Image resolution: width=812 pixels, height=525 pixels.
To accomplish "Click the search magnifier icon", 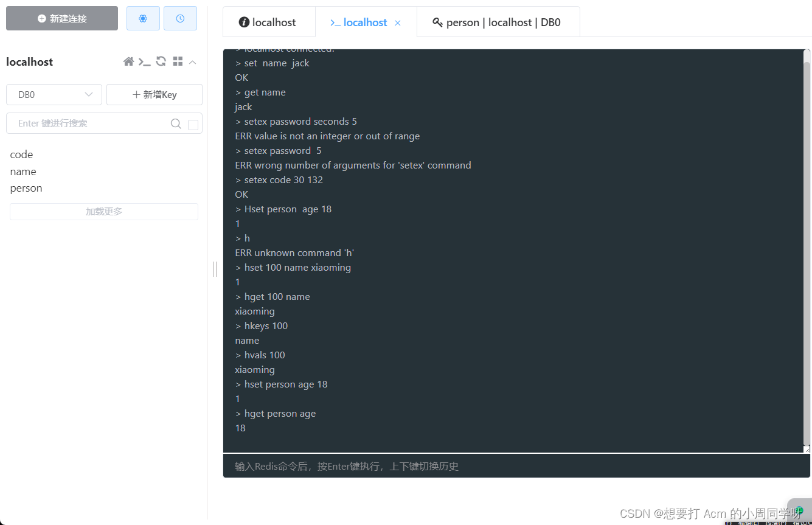I will coord(176,123).
